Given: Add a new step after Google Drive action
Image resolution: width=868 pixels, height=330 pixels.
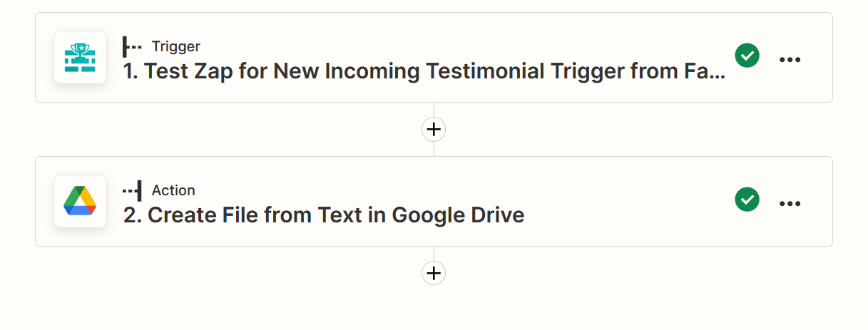Looking at the screenshot, I should [x=434, y=273].
